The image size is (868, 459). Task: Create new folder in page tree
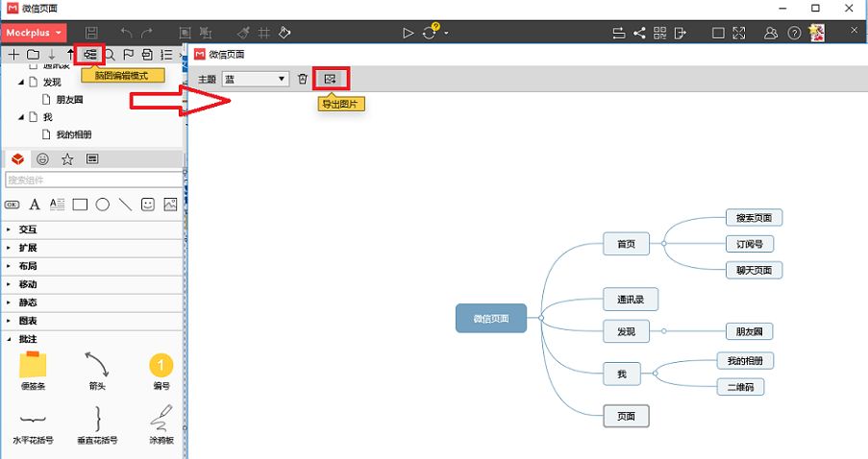tap(34, 54)
